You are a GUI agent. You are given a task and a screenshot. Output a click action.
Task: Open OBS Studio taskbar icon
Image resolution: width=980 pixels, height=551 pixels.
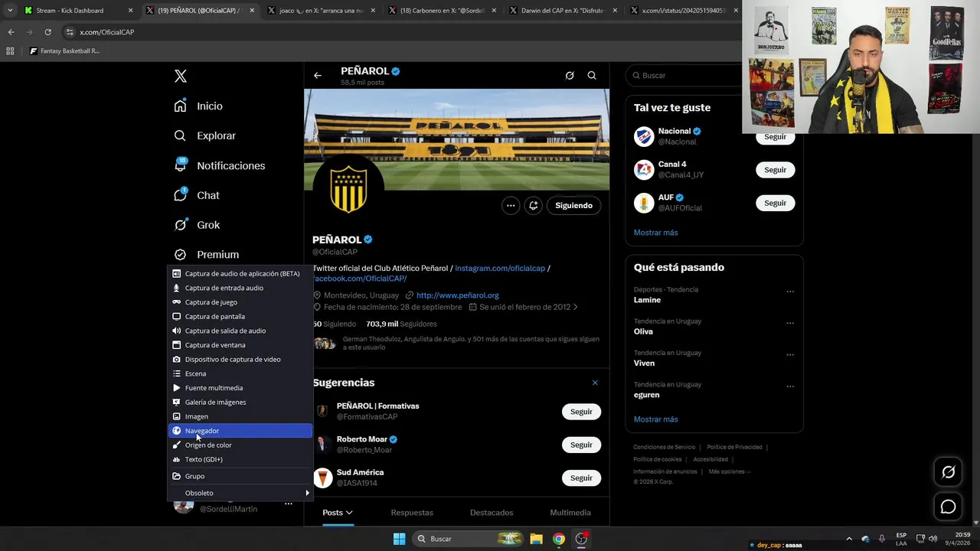click(581, 539)
